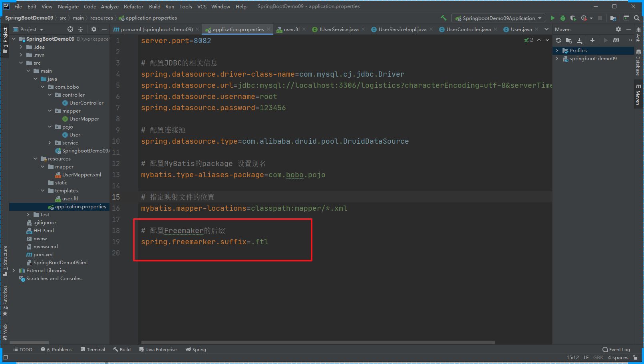Open the Navigate menu
644x364 pixels.
click(68, 6)
